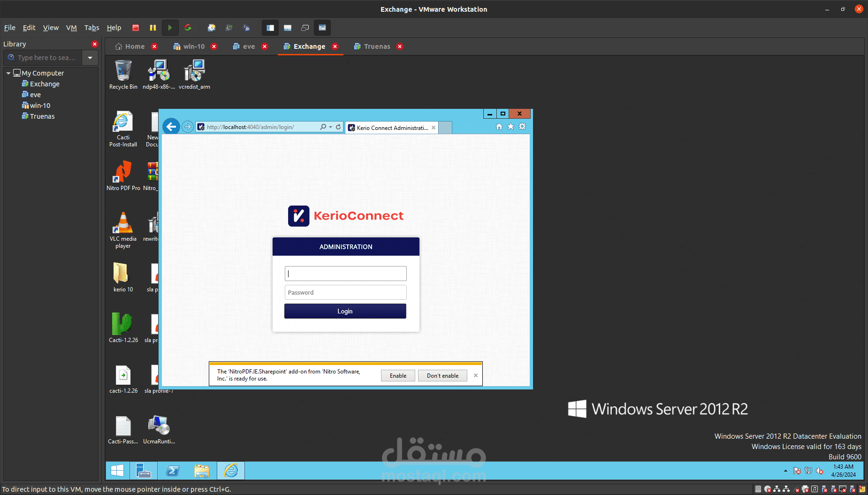The height and width of the screenshot is (495, 868).
Task: Open the Tabs menu
Action: click(x=91, y=28)
